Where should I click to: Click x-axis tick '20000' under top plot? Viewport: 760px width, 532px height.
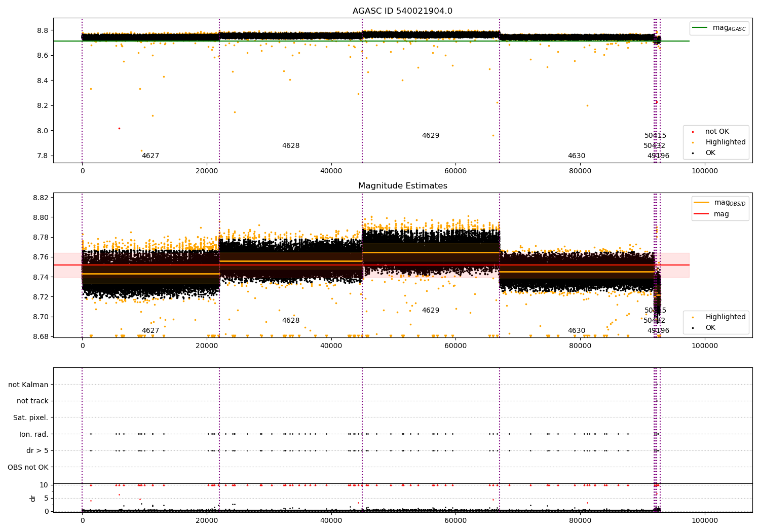pyautogui.click(x=207, y=171)
